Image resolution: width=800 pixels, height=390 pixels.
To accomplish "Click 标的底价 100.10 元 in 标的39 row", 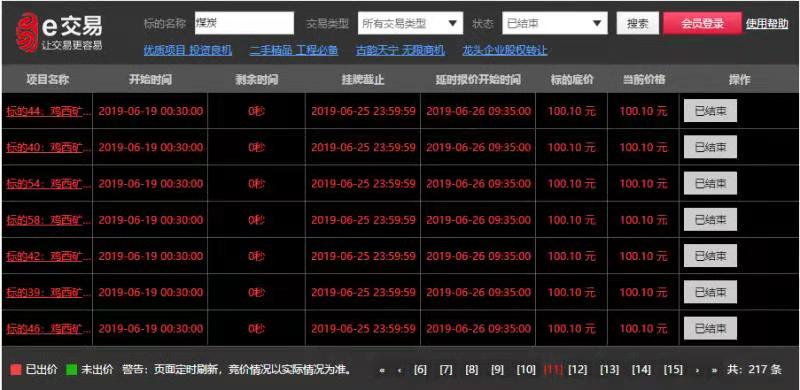I will [x=571, y=292].
